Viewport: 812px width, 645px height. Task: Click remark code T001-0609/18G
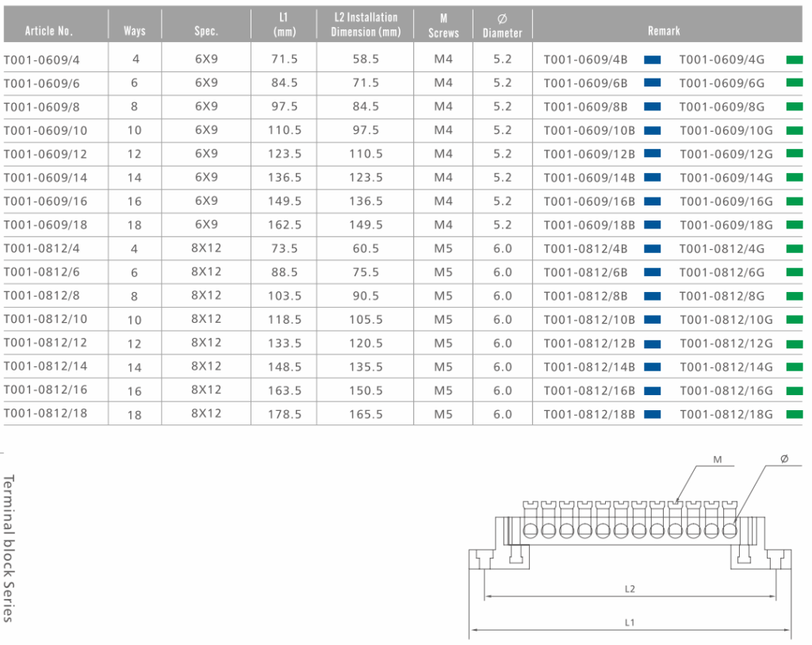click(726, 225)
